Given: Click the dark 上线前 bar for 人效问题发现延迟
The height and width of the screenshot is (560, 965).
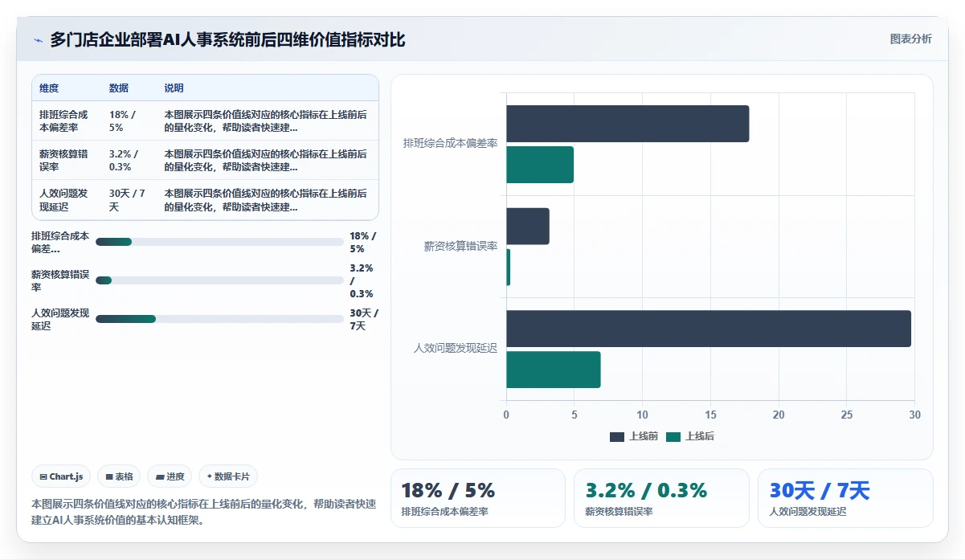Looking at the screenshot, I should point(709,329).
